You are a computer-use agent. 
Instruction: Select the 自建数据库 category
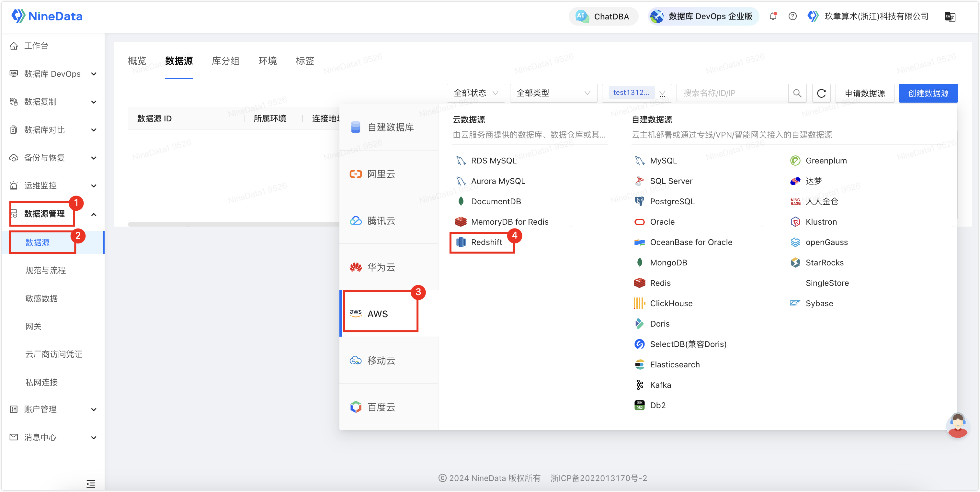[389, 128]
